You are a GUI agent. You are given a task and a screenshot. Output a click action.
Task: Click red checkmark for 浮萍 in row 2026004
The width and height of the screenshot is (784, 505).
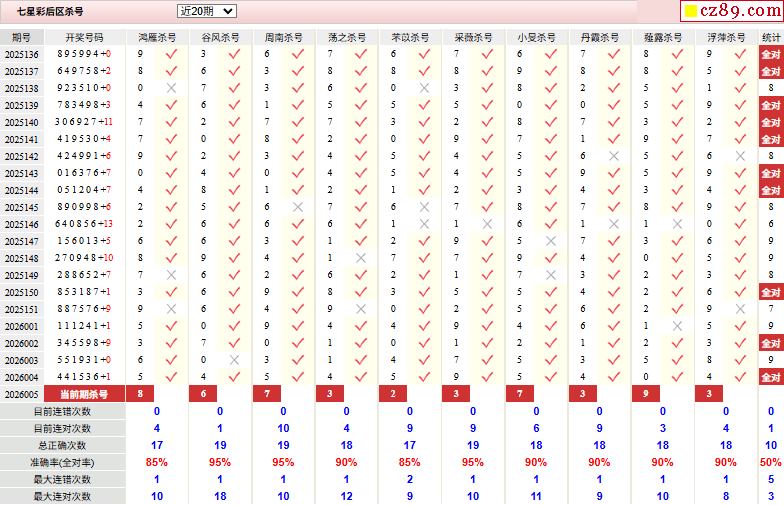pyautogui.click(x=740, y=377)
